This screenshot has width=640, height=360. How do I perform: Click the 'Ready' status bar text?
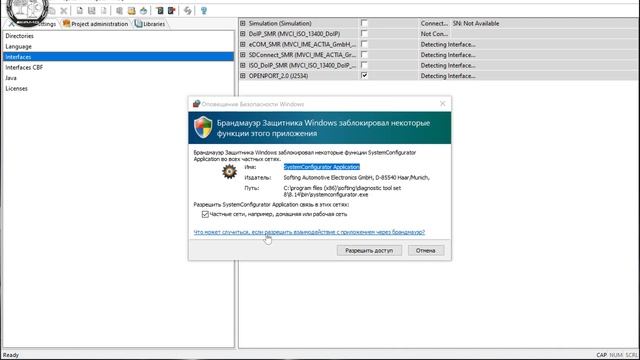click(x=11, y=355)
